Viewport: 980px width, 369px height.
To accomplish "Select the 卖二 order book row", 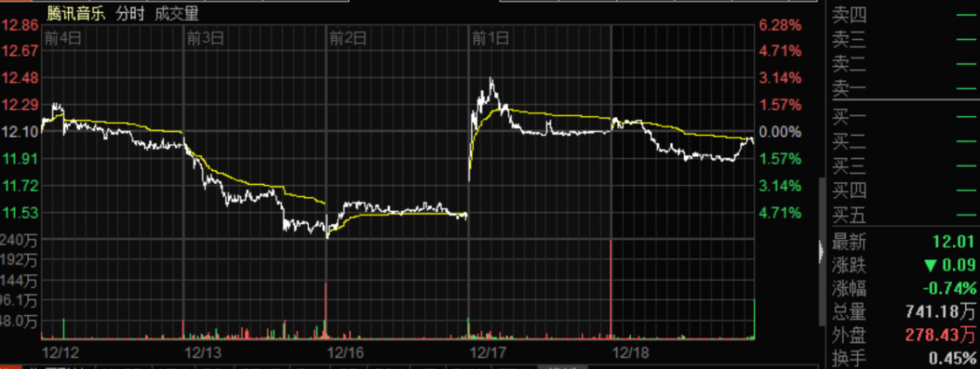I will (904, 65).
